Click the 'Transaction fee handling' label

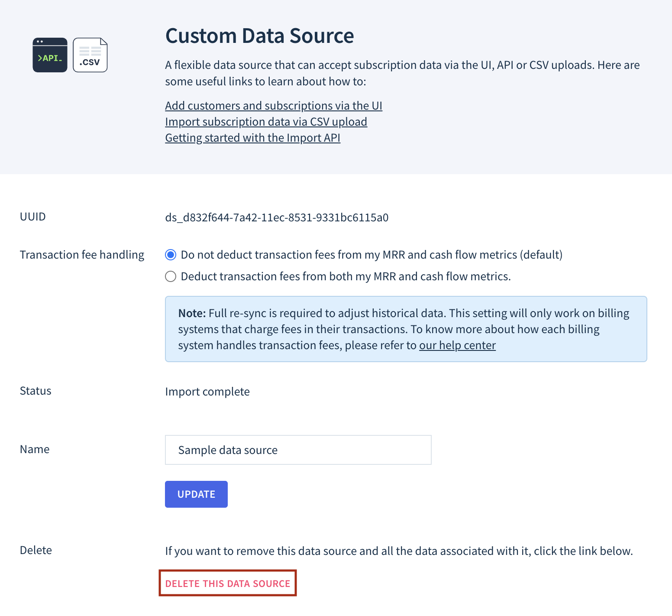click(x=82, y=255)
